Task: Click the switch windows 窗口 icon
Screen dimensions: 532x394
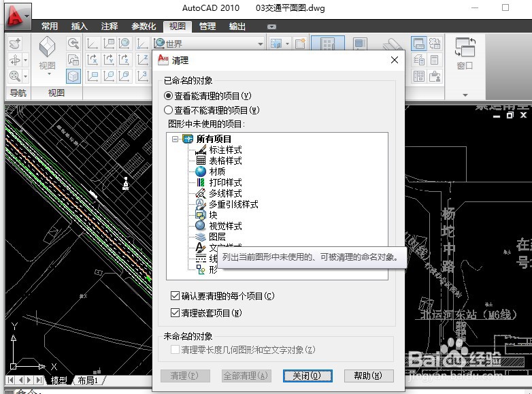Action: pyautogui.click(x=465, y=47)
